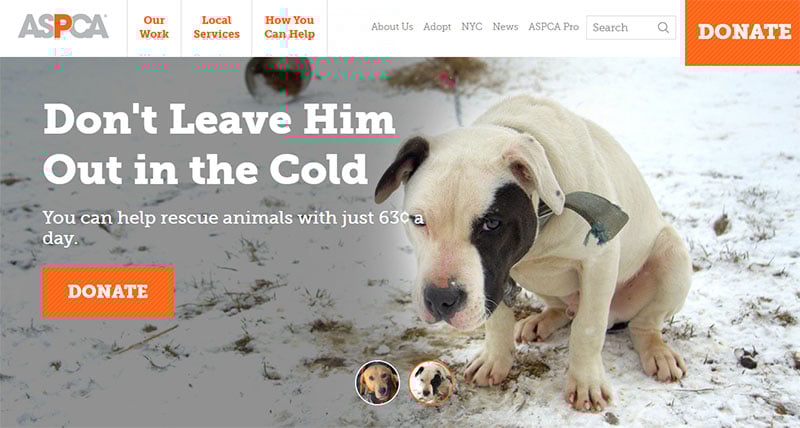Open the Local Services menu
This screenshot has height=428, width=800.
point(216,27)
